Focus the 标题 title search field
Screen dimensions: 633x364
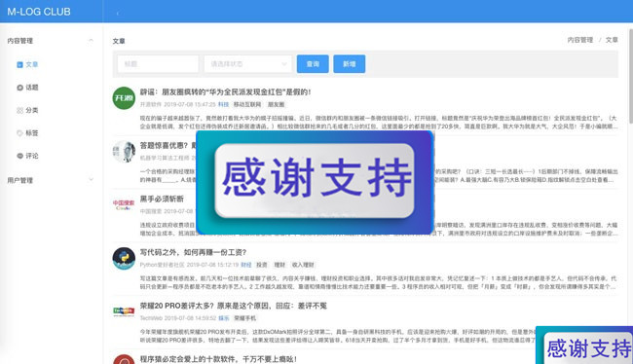(158, 64)
